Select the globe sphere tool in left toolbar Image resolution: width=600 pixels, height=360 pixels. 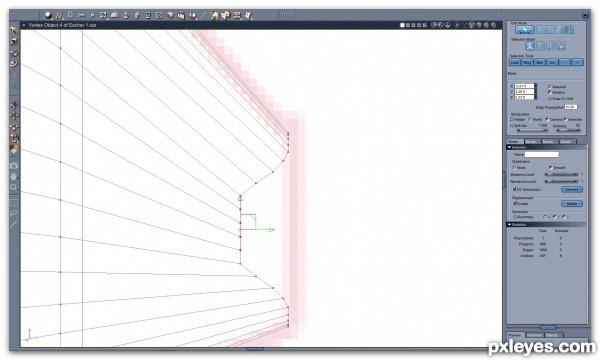14,138
